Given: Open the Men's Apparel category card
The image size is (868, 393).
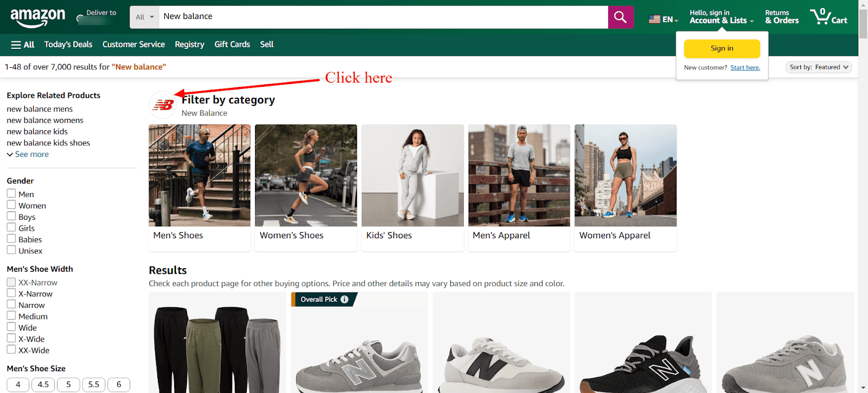Looking at the screenshot, I should coord(519,188).
